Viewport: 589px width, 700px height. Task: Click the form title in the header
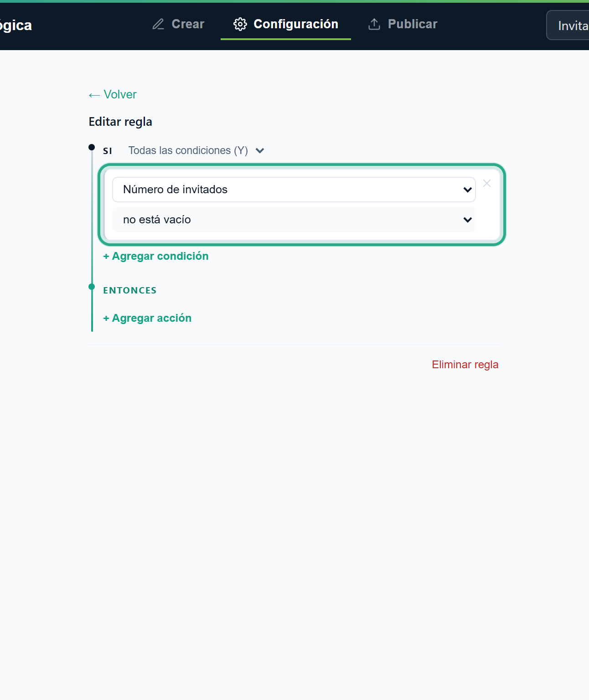(16, 25)
